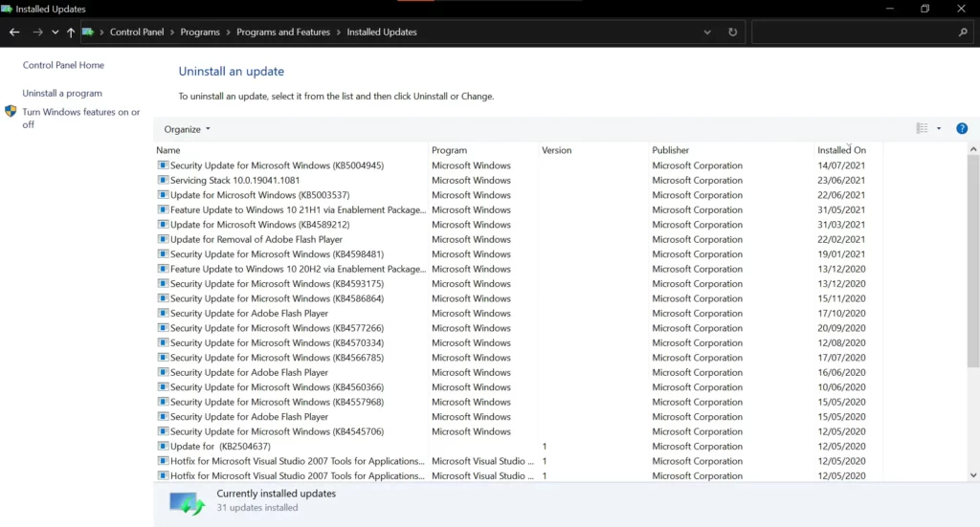Click Installed Updates breadcrumb

(382, 32)
